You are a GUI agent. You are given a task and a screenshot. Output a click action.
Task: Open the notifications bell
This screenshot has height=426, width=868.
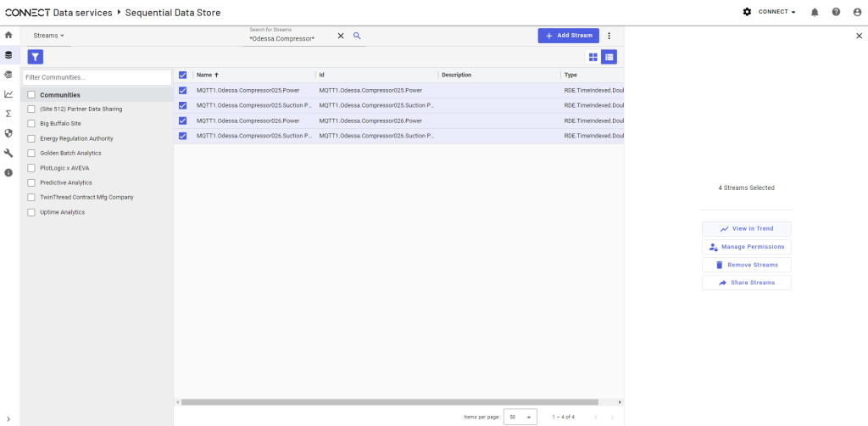tap(815, 12)
